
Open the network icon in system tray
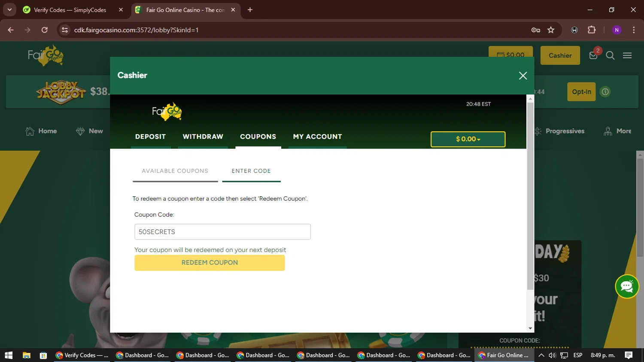coord(564,355)
